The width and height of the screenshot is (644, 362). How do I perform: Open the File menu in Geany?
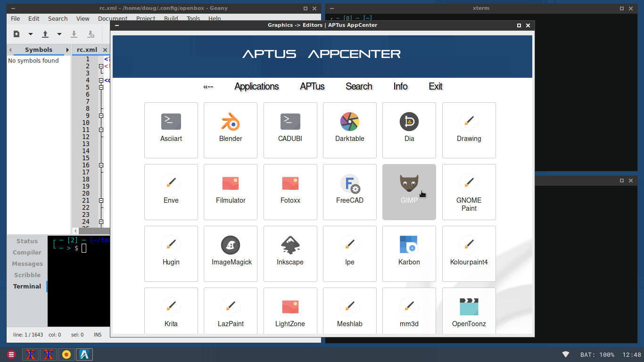(x=16, y=18)
